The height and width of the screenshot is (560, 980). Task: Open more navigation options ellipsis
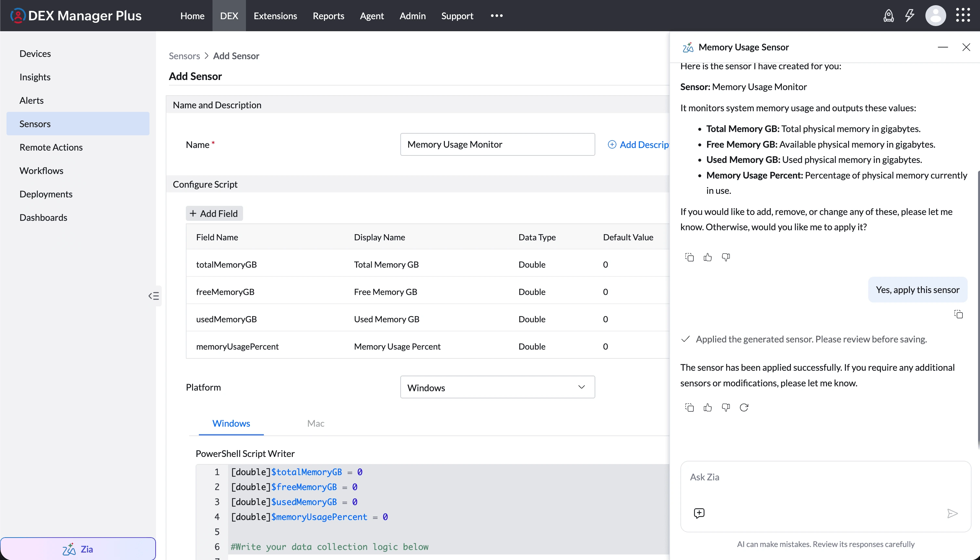[x=496, y=16]
